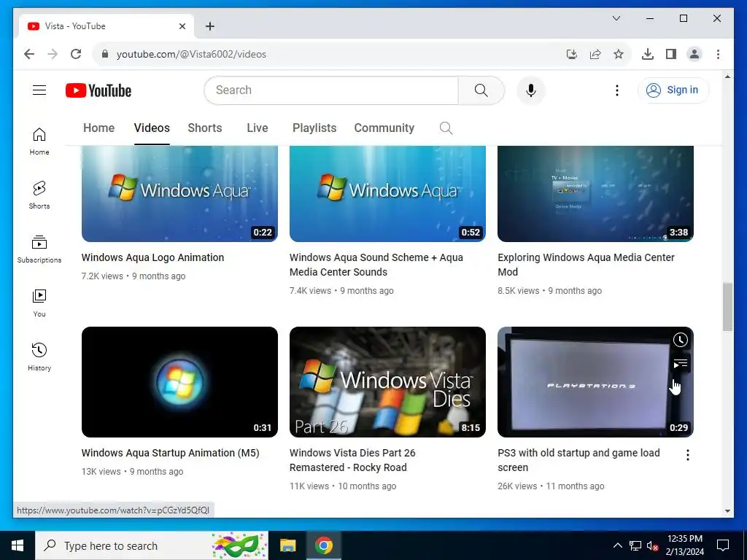This screenshot has width=747, height=560.
Task: Bookmark this tab with the star
Action: [x=619, y=54]
